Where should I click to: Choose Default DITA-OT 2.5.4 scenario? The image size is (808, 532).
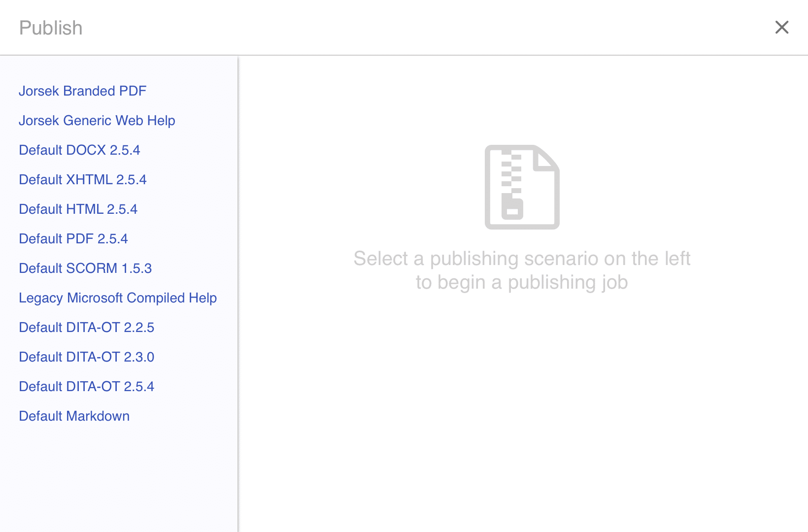click(87, 387)
